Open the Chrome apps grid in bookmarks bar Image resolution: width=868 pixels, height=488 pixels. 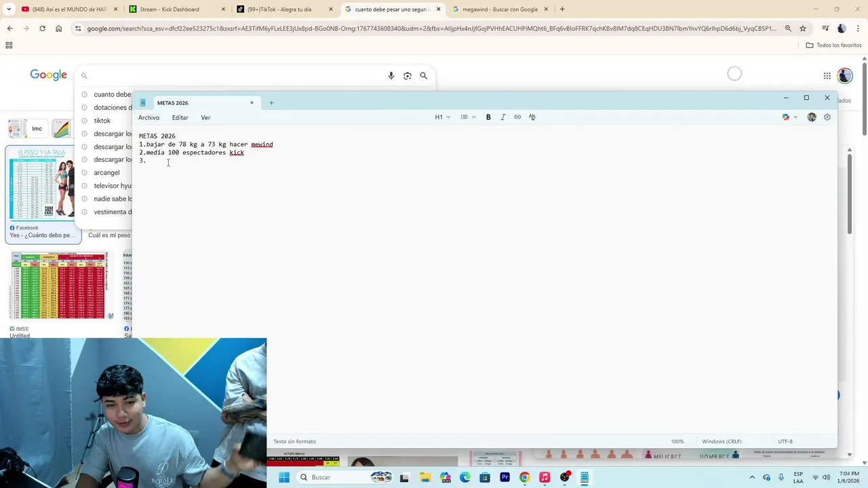[9, 45]
